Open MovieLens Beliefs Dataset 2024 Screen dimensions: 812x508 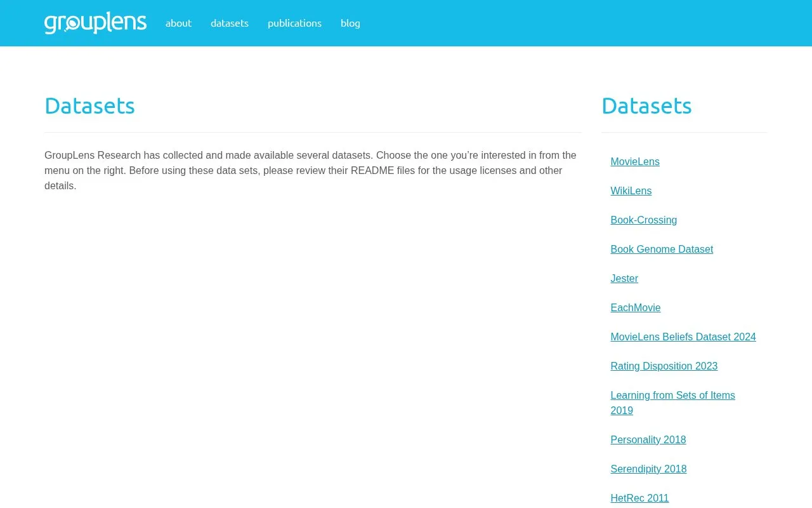(683, 337)
